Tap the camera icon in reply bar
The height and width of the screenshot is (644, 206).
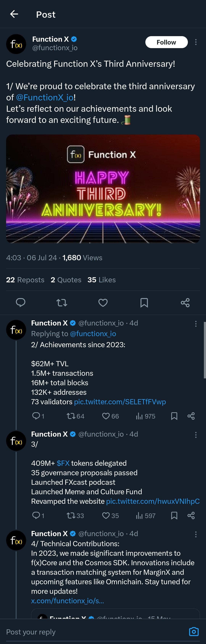click(x=194, y=631)
